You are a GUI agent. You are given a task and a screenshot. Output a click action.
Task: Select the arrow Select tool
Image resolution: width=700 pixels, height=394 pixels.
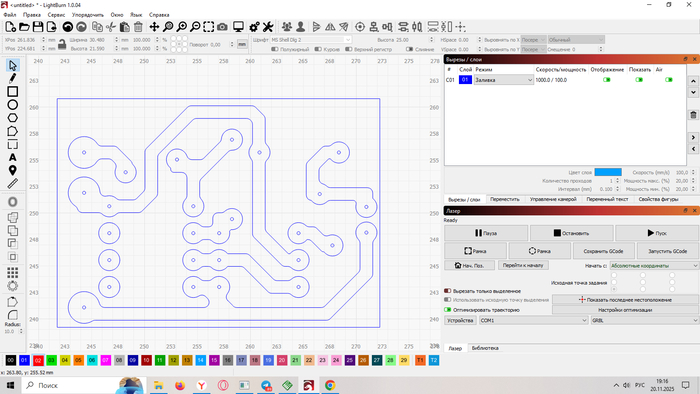click(x=12, y=65)
